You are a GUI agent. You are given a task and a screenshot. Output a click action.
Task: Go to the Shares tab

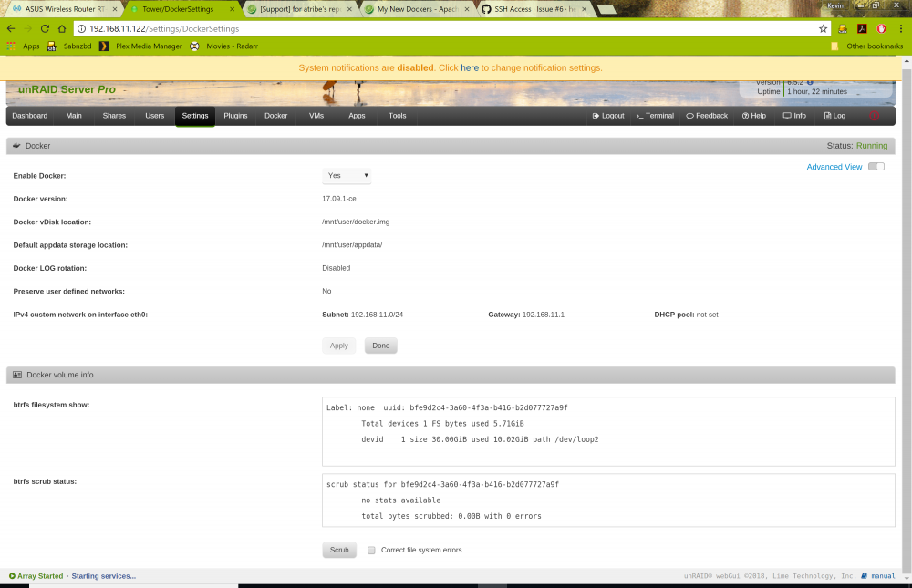coord(114,116)
